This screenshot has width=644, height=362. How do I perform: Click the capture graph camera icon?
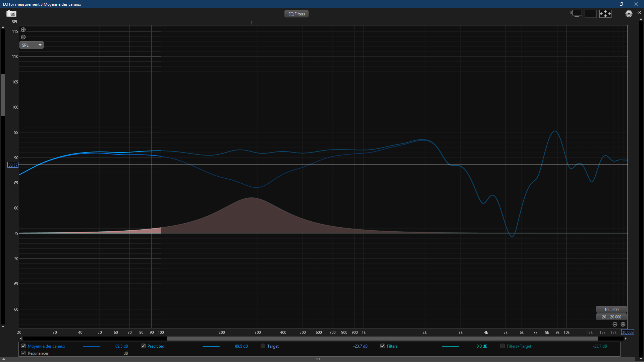point(11,14)
